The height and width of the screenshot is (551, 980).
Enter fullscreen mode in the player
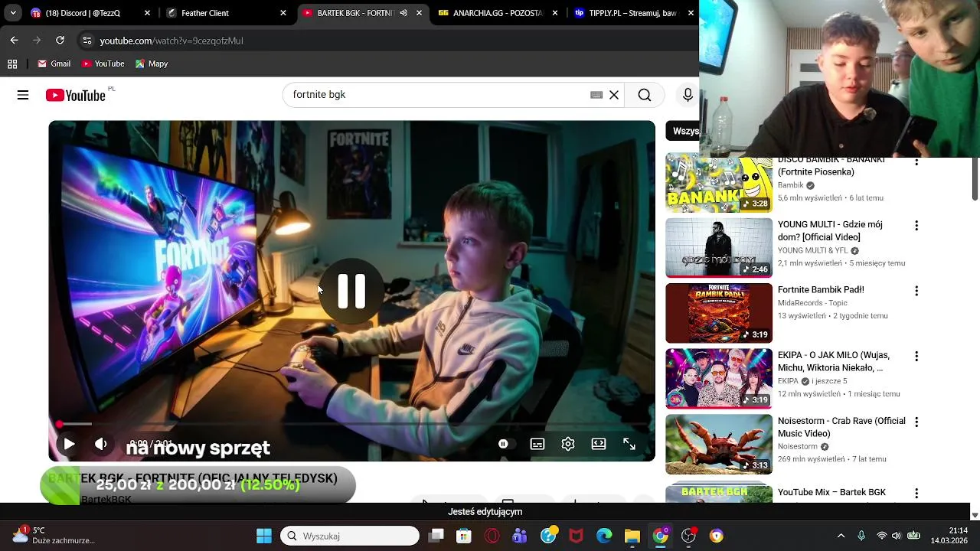[x=629, y=444]
